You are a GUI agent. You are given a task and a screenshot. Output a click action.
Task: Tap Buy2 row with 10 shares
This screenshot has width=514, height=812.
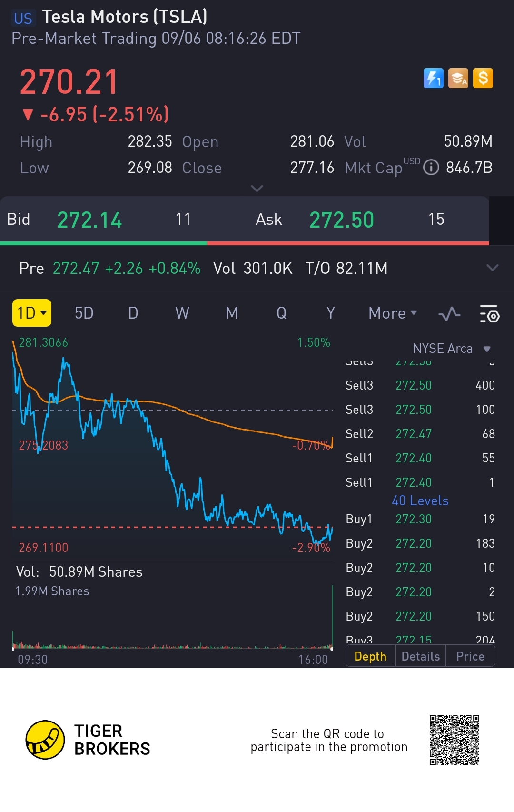pyautogui.click(x=420, y=568)
